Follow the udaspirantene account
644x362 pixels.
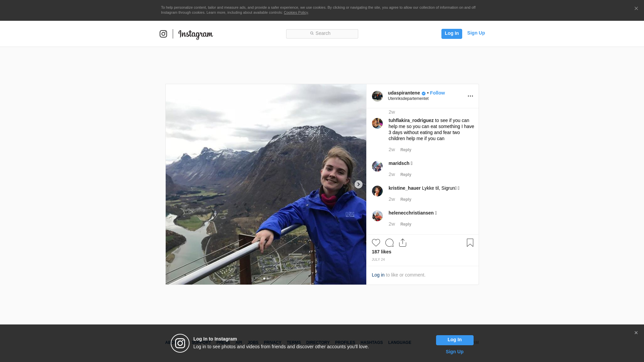(x=437, y=93)
